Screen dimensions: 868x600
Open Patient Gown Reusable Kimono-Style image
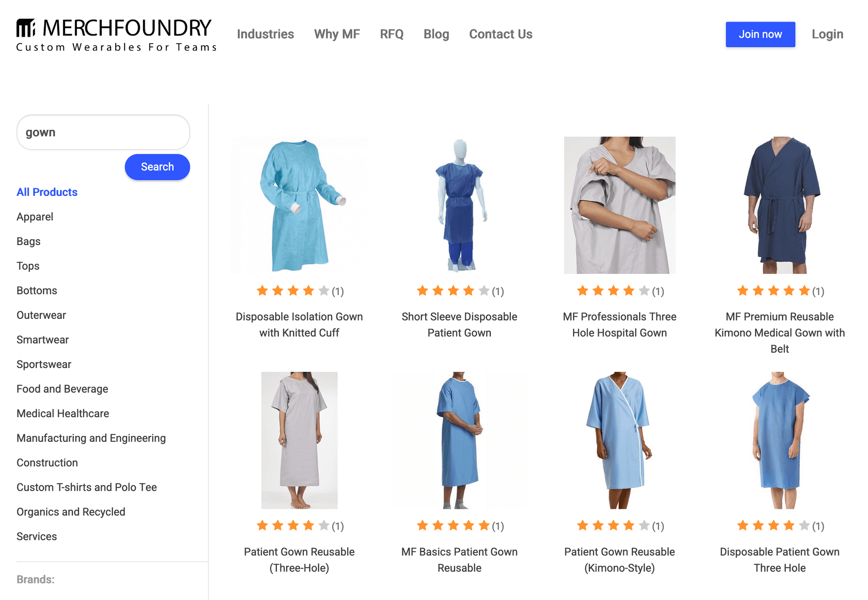620,440
